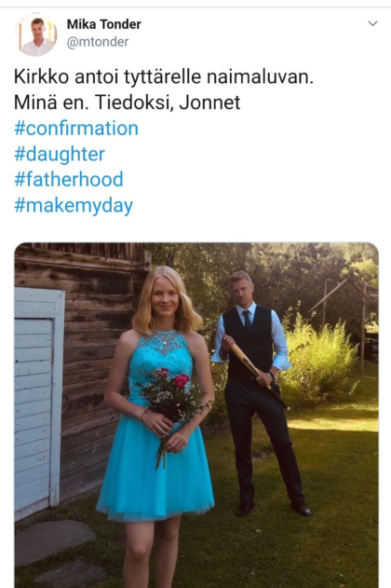Click the baseball bat in the photo
391x588 pixels.
pos(258,375)
